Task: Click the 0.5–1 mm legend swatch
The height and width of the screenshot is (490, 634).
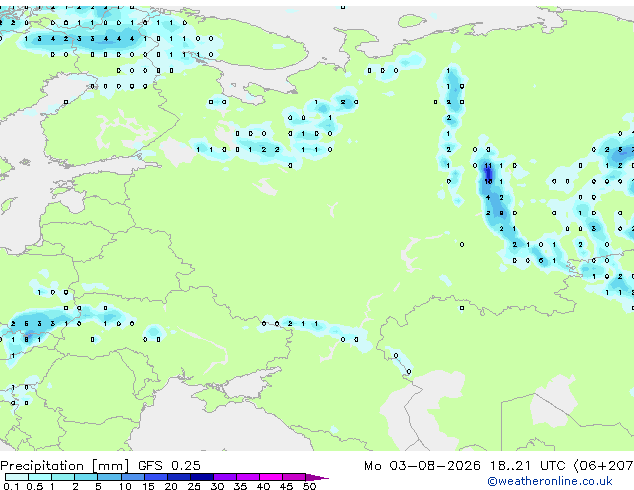Action: coord(40,477)
